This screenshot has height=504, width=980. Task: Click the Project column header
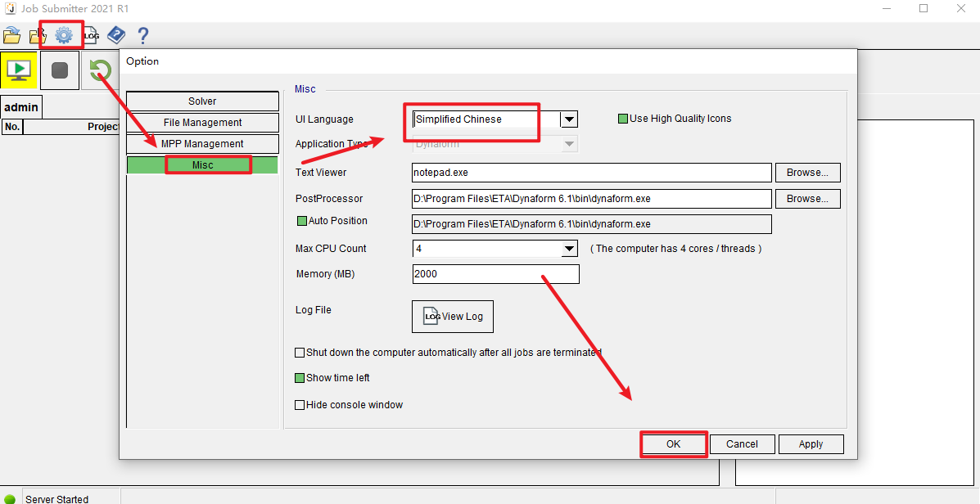pyautogui.click(x=71, y=127)
